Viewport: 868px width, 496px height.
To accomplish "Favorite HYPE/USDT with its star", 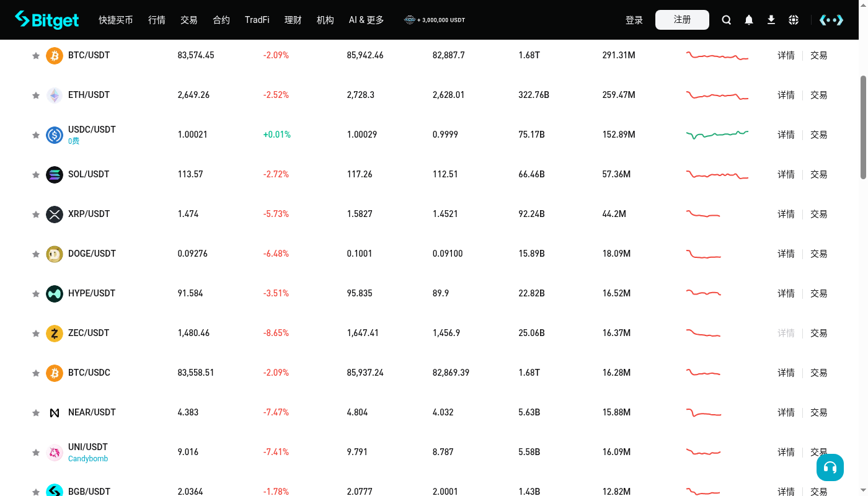I will point(36,294).
